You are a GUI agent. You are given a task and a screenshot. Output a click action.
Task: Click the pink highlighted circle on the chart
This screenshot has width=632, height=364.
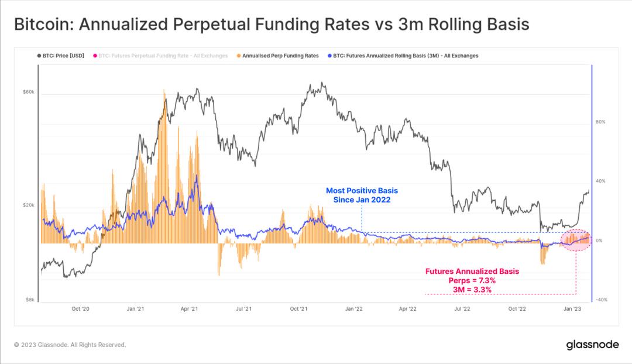[x=576, y=241]
